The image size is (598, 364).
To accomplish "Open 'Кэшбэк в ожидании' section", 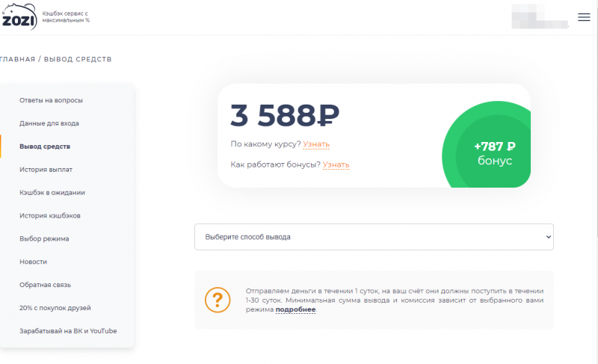I will pyautogui.click(x=52, y=192).
